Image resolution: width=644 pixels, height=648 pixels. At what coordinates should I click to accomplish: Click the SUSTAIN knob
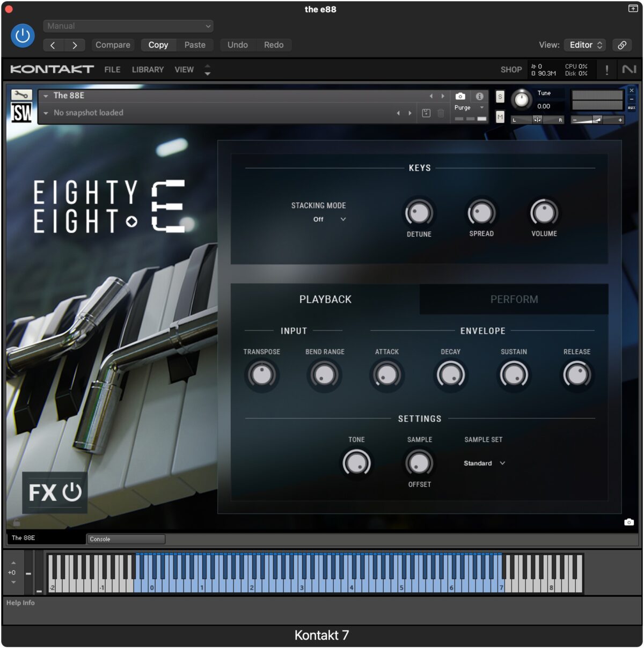point(514,375)
